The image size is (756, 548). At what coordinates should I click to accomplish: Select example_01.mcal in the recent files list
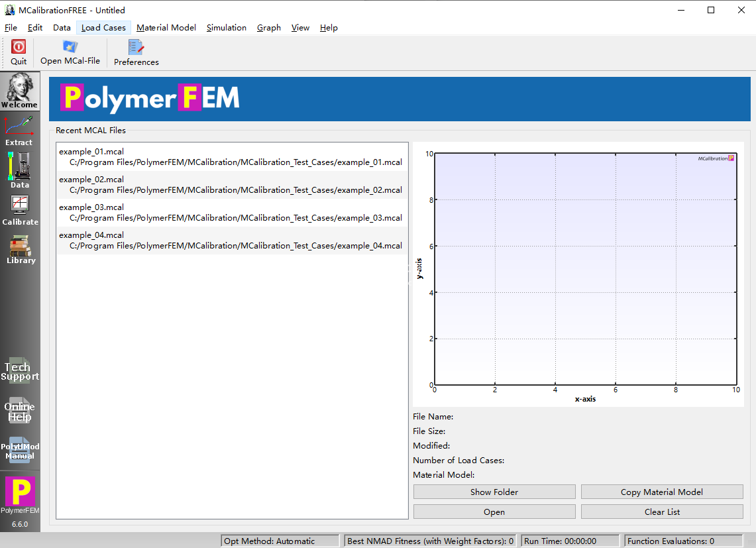click(232, 157)
